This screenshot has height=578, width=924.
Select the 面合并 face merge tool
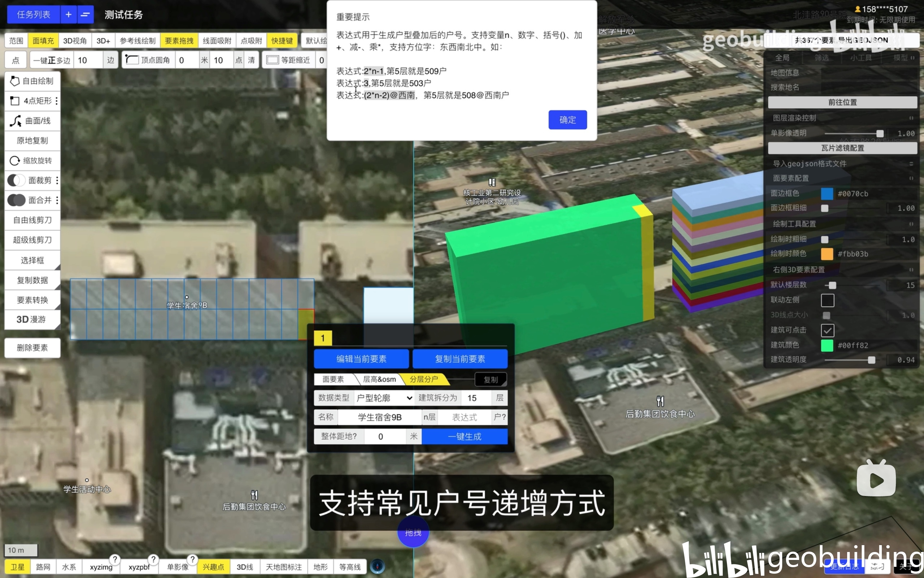[30, 200]
